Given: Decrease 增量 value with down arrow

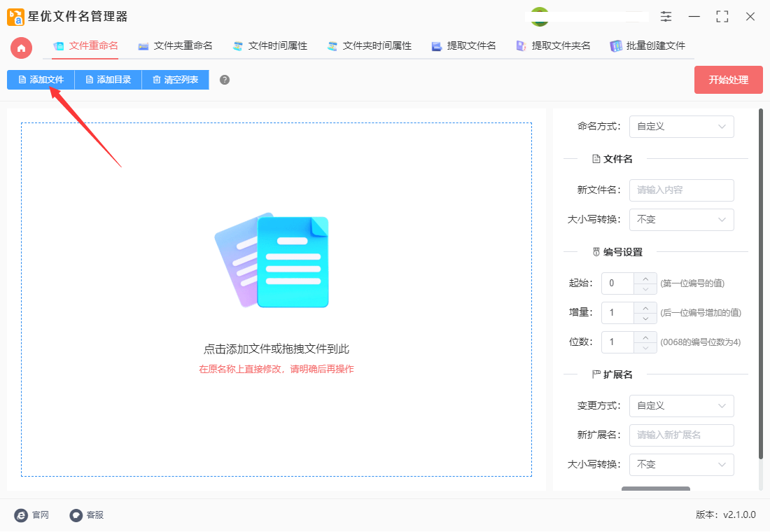Looking at the screenshot, I should (645, 318).
